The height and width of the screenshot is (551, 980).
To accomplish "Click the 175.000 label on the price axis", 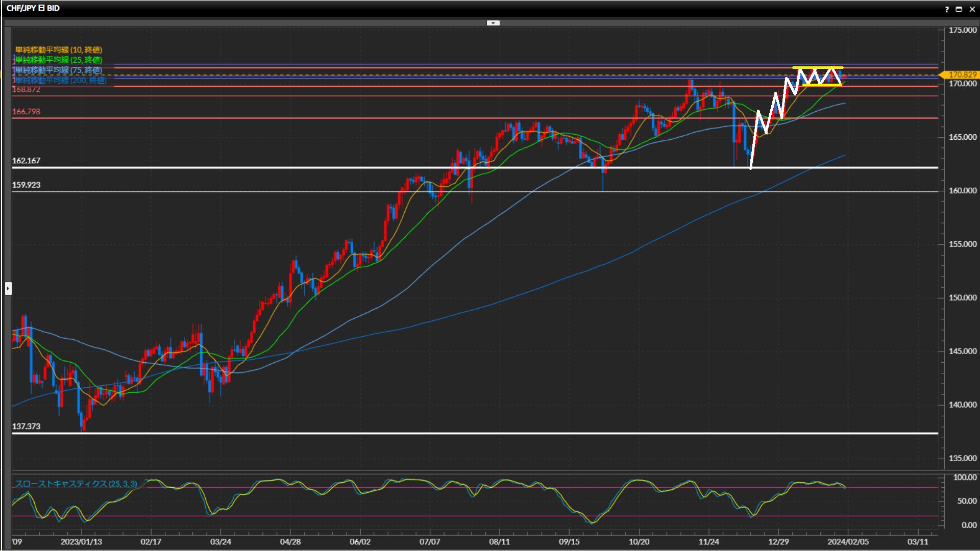I will pos(962,30).
